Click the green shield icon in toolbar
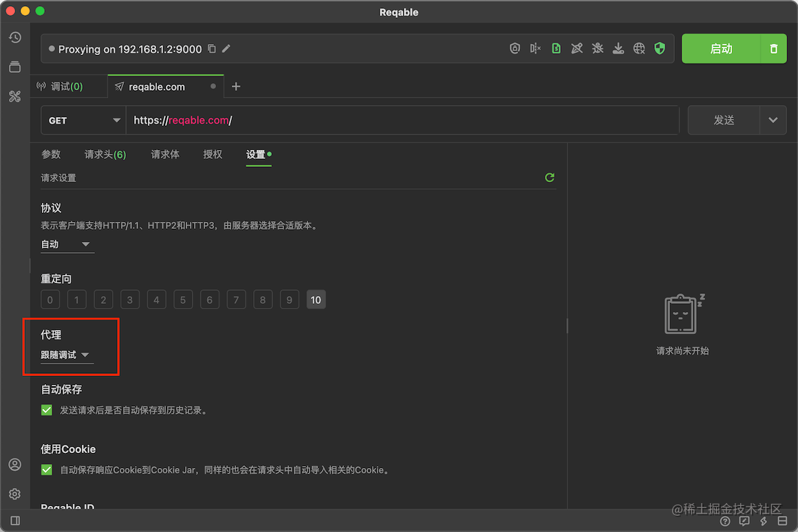This screenshot has width=798, height=532. [660, 48]
